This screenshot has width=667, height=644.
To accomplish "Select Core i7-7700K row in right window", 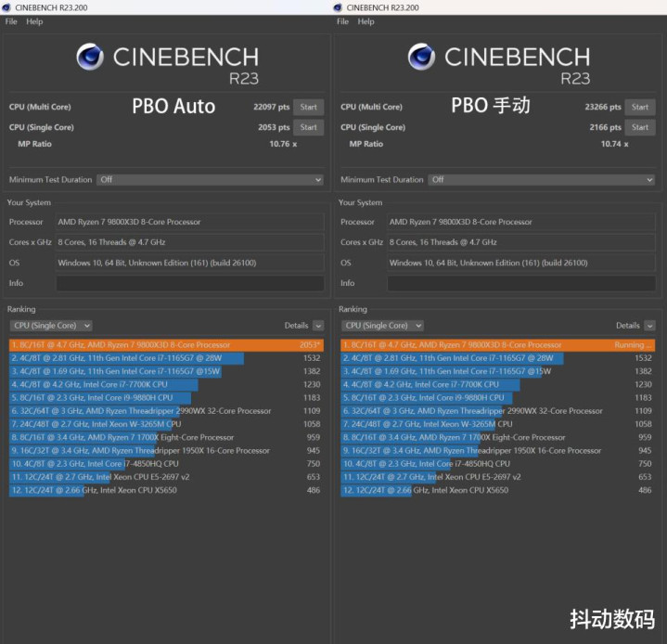I will click(x=497, y=384).
